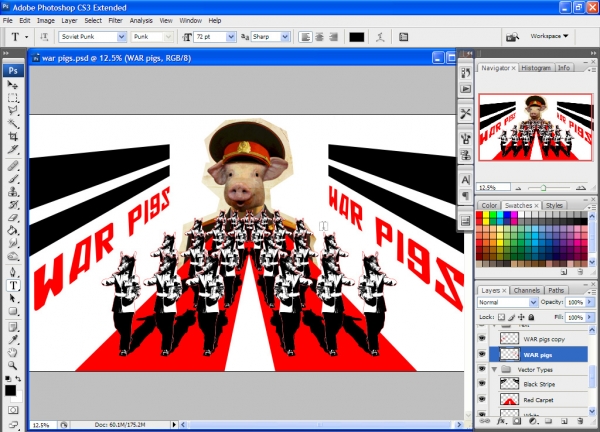Select the History Brush tool
Viewport: 600px width, 432px height.
point(13,204)
